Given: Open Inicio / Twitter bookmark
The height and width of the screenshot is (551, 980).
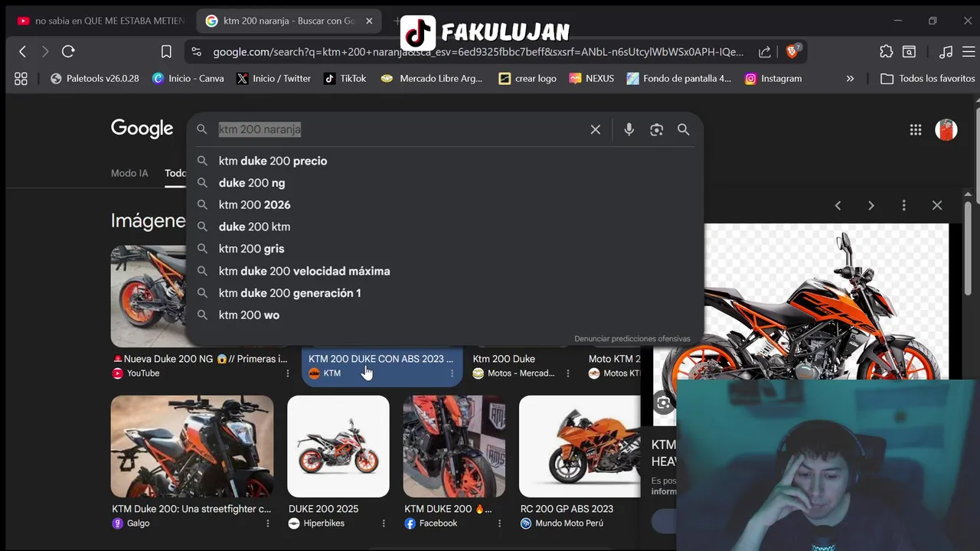Looking at the screenshot, I should click(x=273, y=78).
